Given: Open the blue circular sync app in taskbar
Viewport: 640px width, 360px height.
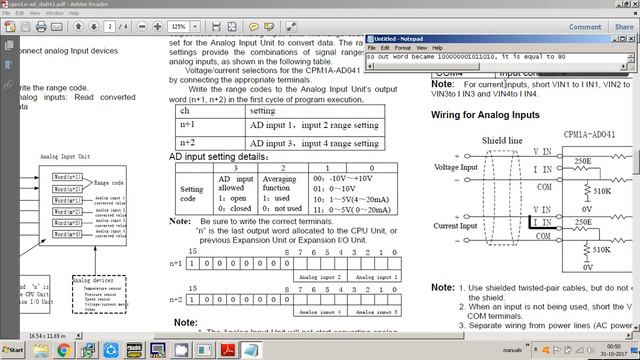Looking at the screenshot, I should coord(111,350).
